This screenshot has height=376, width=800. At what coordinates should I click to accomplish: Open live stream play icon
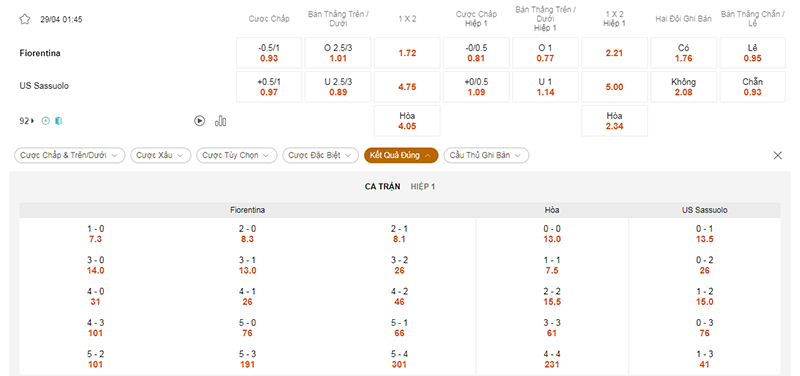[199, 121]
